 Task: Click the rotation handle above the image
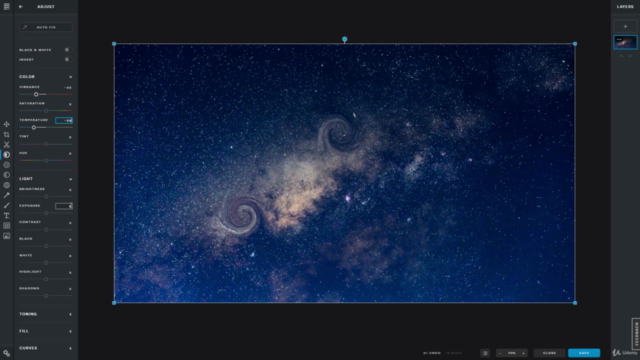344,39
